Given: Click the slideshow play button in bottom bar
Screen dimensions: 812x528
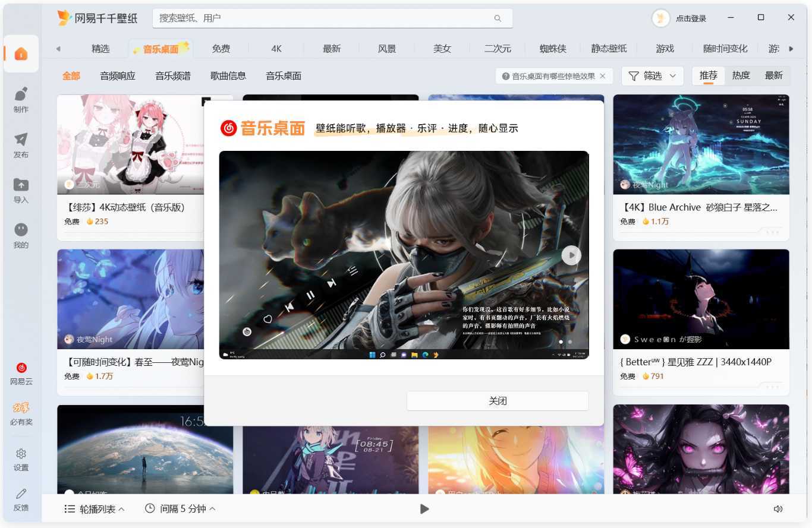Looking at the screenshot, I should 424,509.
